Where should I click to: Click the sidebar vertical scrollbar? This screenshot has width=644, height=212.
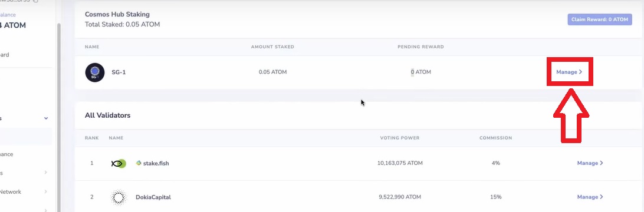point(59,117)
